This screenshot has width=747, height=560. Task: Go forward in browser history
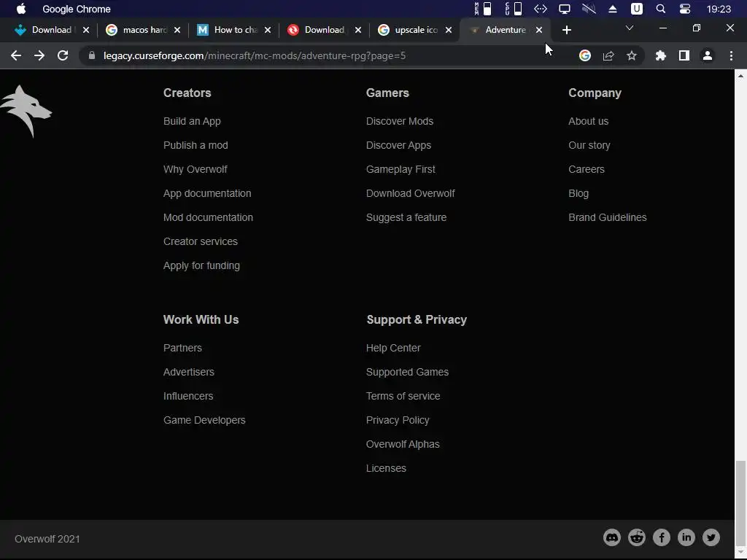39,55
